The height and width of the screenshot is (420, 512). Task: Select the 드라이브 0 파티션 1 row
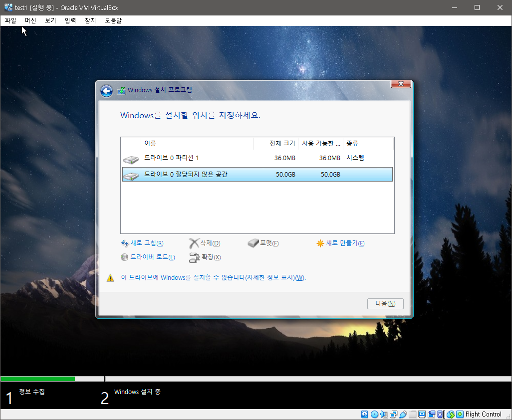pos(257,158)
